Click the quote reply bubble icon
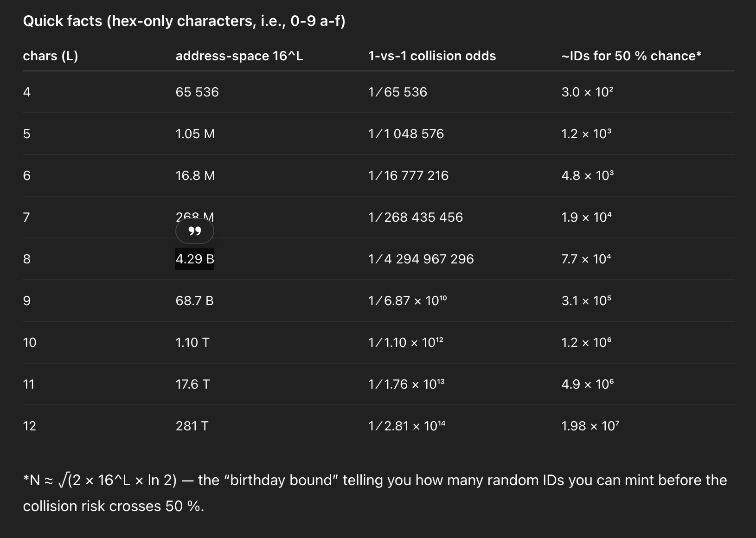756x538 pixels. 195,231
